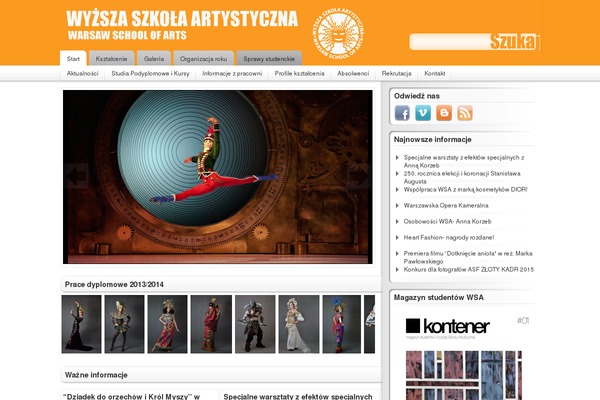Open first diploma thumbnail with black dress
The image size is (600, 400).
tap(82, 324)
